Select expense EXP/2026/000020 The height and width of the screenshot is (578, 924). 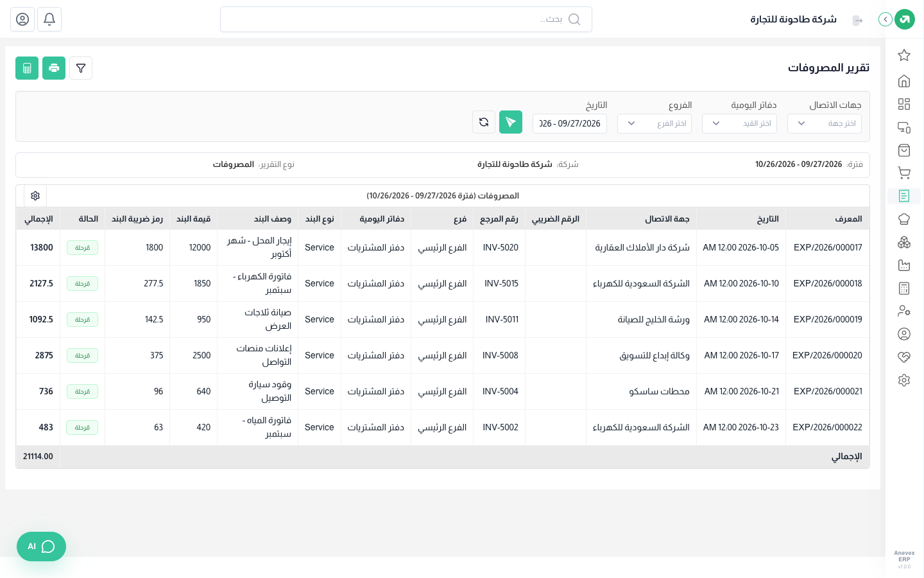[x=827, y=355]
